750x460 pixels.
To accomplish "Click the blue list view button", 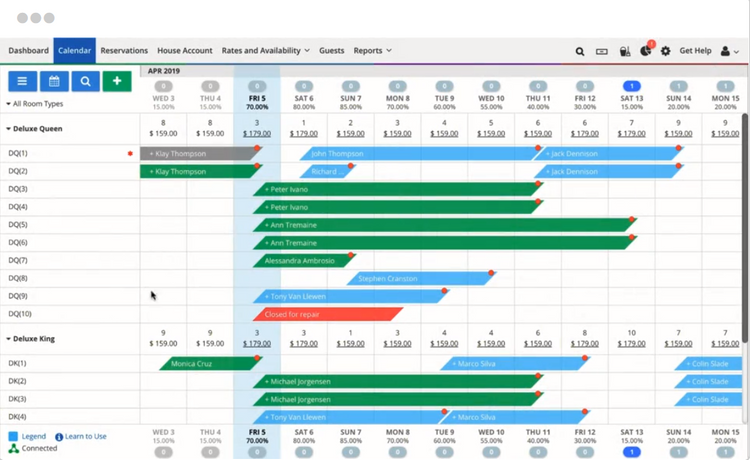I will click(22, 81).
